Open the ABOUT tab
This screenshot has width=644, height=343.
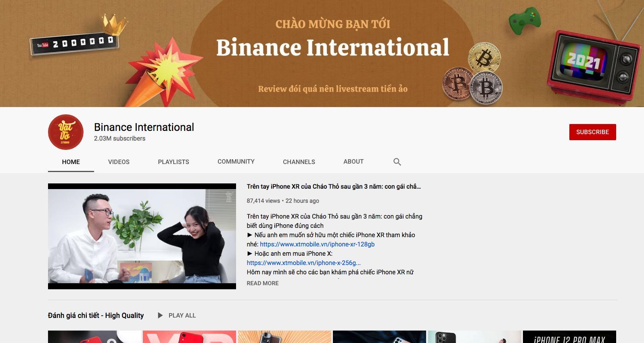pos(353,162)
